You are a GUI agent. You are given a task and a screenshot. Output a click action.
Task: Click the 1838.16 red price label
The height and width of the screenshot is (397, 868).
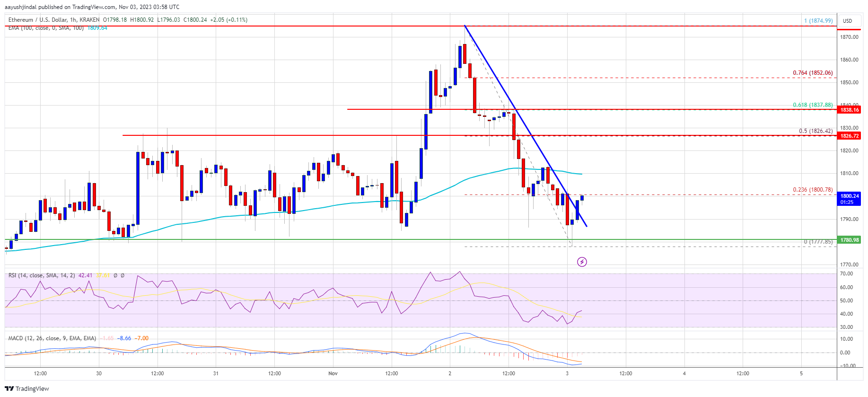850,110
